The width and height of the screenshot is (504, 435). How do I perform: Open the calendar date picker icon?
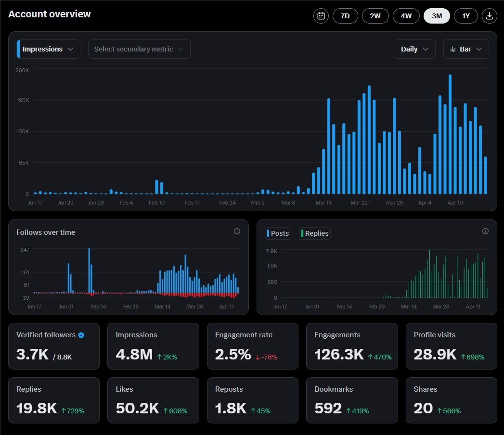(x=321, y=16)
